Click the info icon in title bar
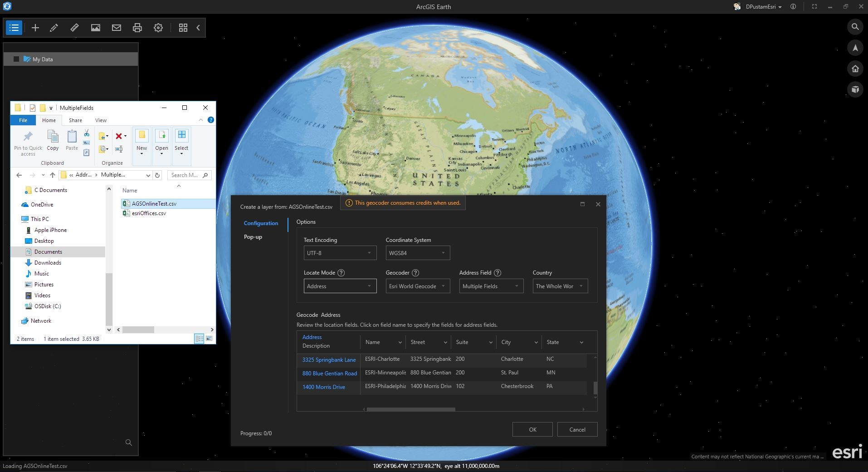 coord(793,7)
